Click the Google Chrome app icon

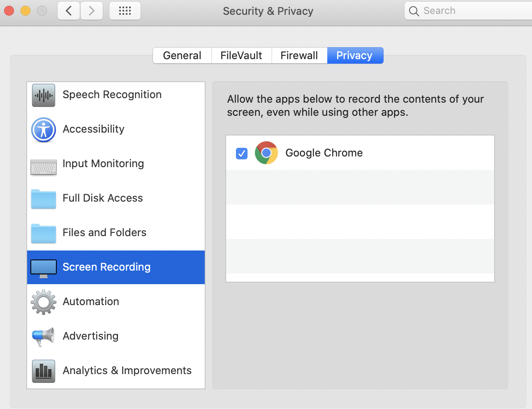tap(266, 153)
